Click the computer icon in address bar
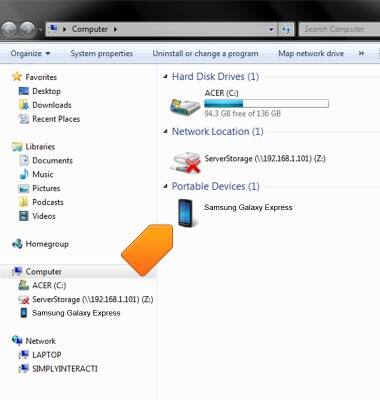The width and height of the screenshot is (380, 400). [x=53, y=29]
